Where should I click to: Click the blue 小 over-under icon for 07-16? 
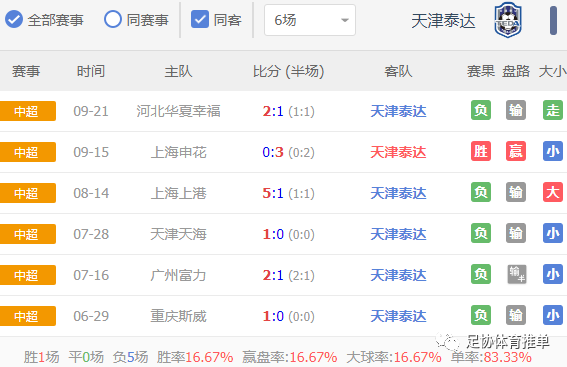(x=553, y=274)
